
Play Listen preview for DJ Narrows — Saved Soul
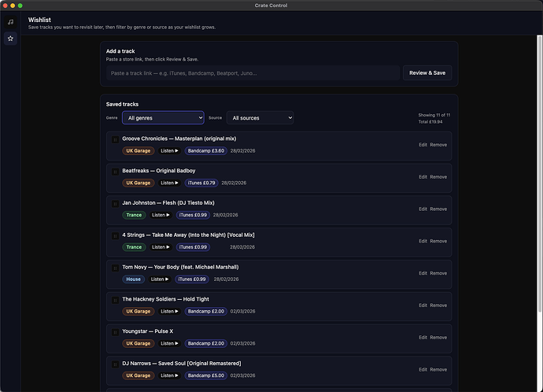[x=169, y=375]
